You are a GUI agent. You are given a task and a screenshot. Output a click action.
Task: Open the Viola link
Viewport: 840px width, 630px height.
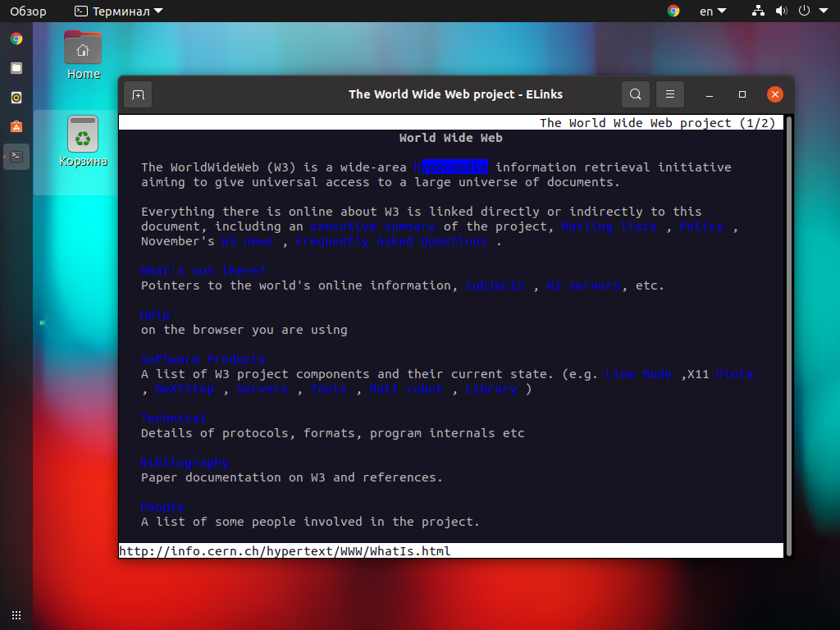(734, 374)
